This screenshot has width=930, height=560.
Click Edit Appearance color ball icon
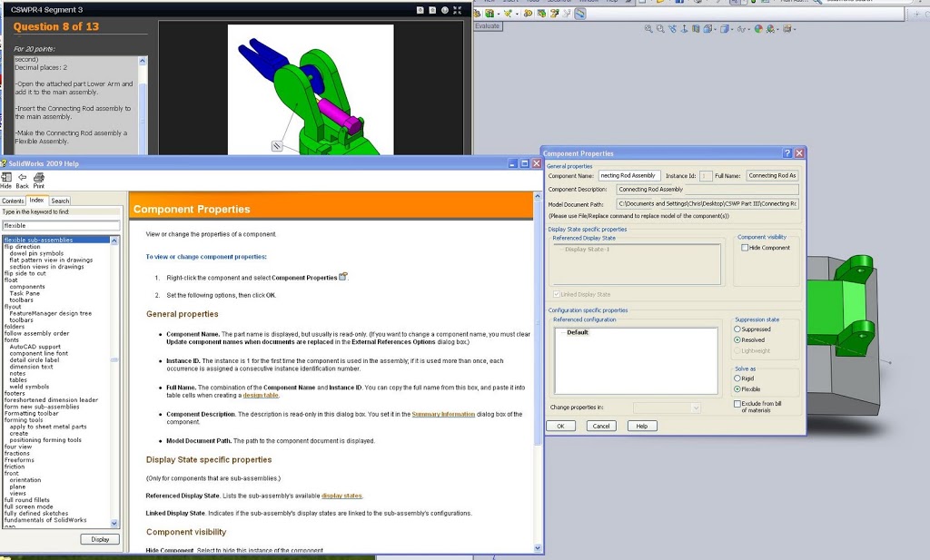758,28
